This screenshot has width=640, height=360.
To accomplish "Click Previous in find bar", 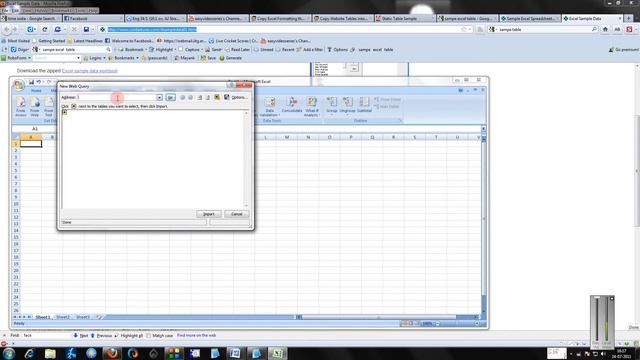I will tap(101, 336).
